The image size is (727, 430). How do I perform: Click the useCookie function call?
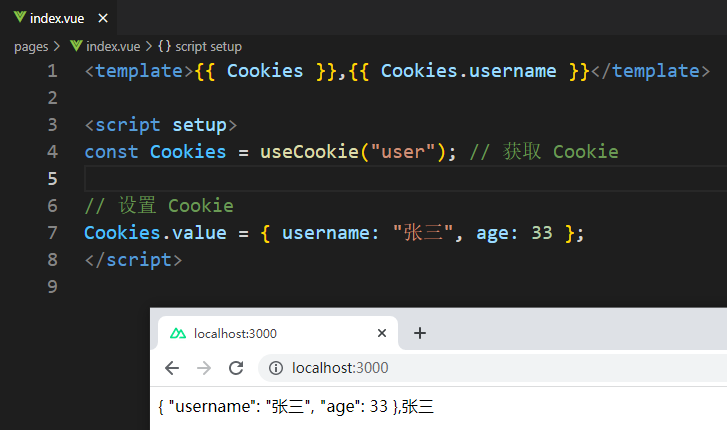[309, 152]
